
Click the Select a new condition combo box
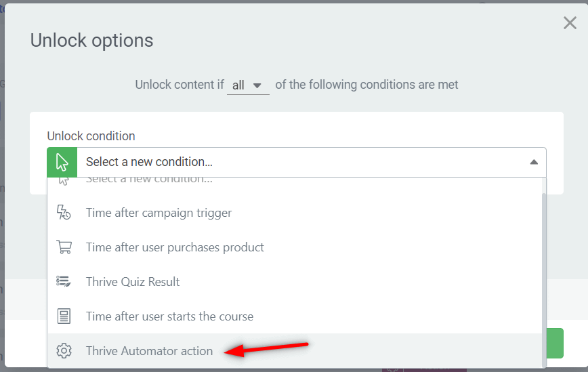point(298,163)
